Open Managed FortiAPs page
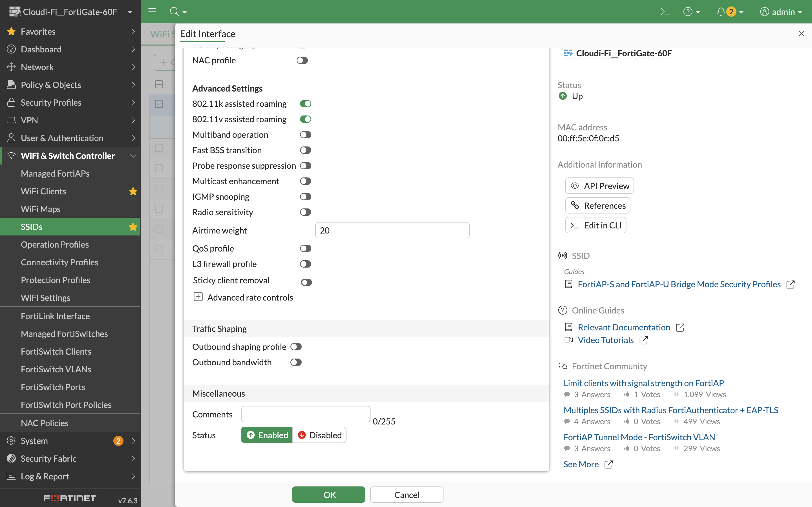Viewport: 812px width, 507px height. pyautogui.click(x=55, y=174)
